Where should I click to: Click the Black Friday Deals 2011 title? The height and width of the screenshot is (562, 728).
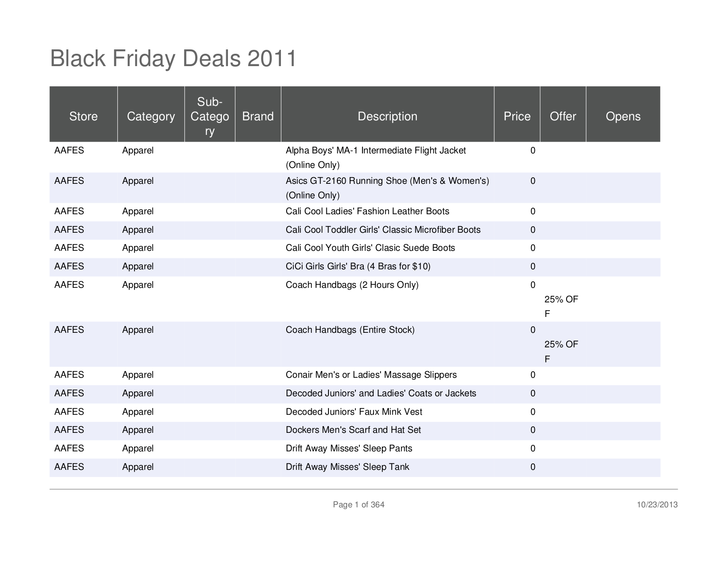coord(173,59)
